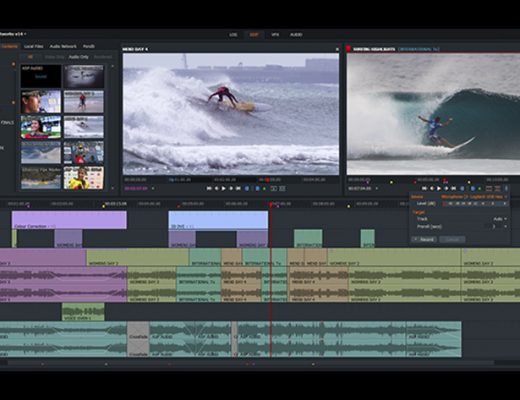This screenshot has height=400, width=520.
Task: Step one frame forward in record viewer
Action: tap(446, 188)
